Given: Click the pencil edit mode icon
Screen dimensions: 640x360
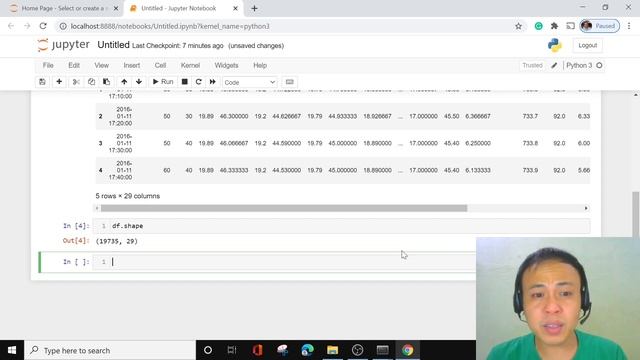Looking at the screenshot, I should (554, 65).
